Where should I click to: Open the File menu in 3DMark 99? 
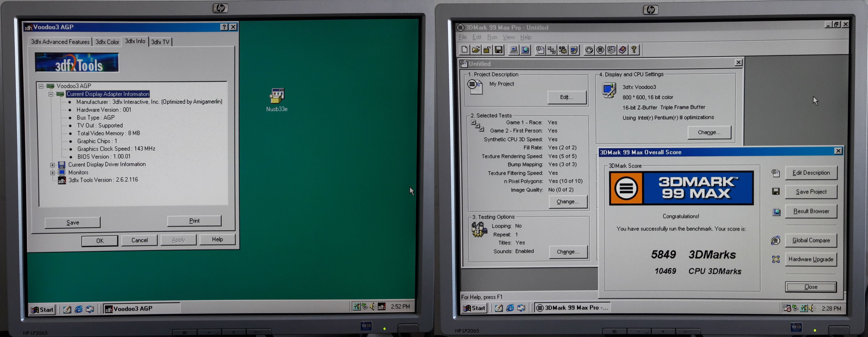pos(463,37)
